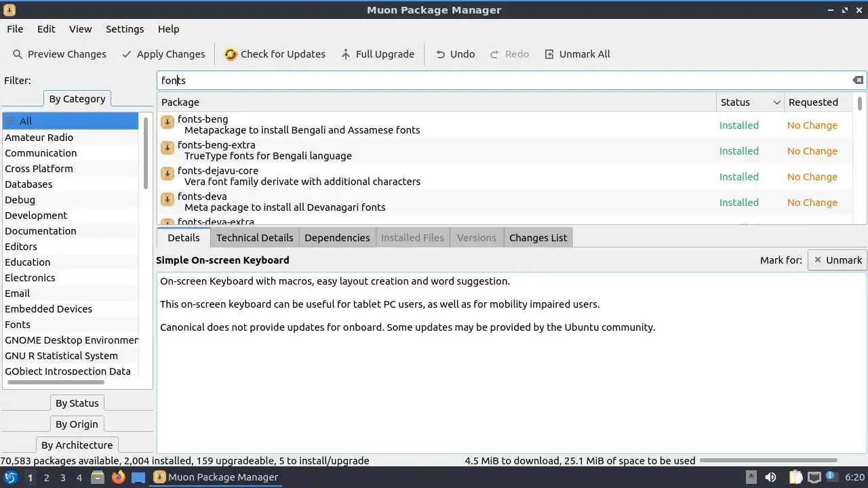Expand the By Origin filter section
The width and height of the screenshot is (868, 488).
[77, 424]
